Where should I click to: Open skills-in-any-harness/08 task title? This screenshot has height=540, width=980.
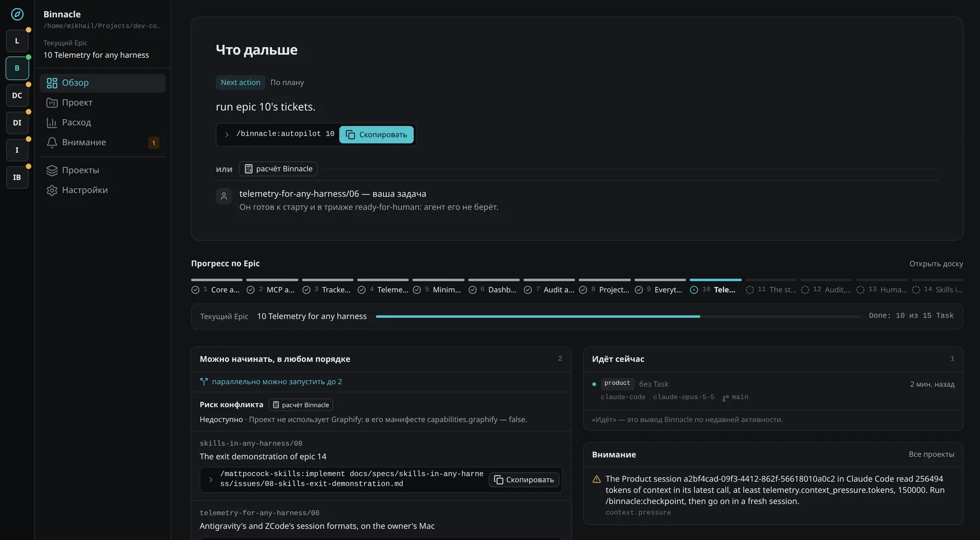[x=263, y=457]
